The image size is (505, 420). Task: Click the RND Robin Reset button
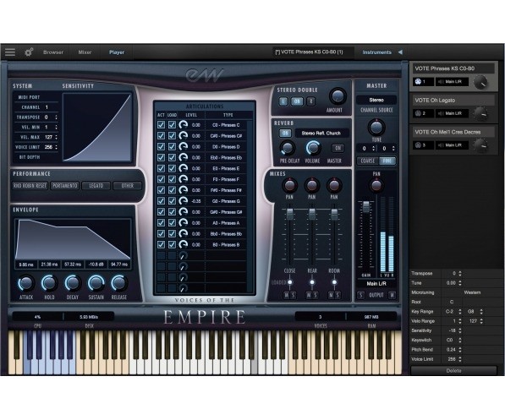[30, 186]
